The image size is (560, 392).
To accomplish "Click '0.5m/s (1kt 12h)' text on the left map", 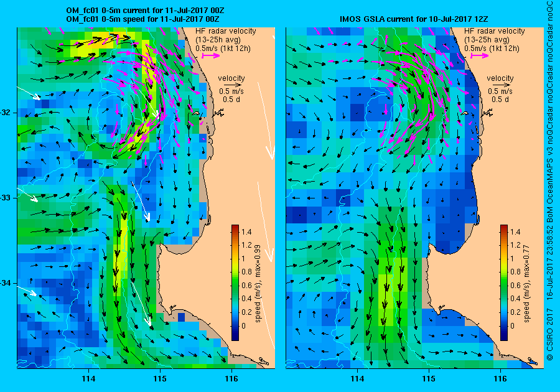I will pyautogui.click(x=223, y=48).
